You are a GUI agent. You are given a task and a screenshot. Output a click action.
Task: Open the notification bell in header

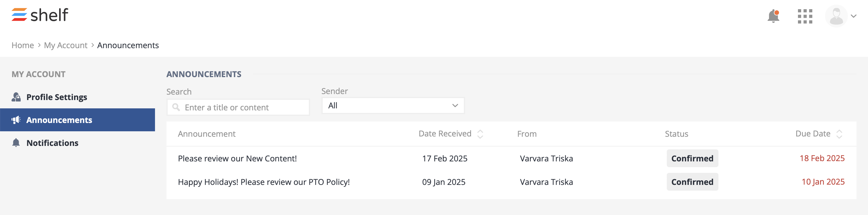[773, 16]
